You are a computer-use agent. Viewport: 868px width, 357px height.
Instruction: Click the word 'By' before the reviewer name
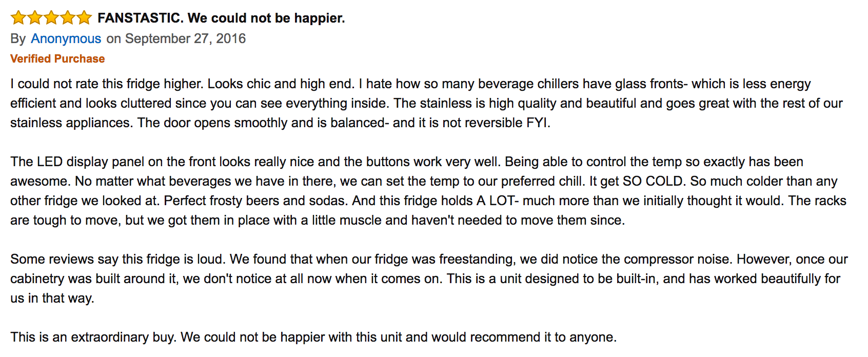point(18,39)
